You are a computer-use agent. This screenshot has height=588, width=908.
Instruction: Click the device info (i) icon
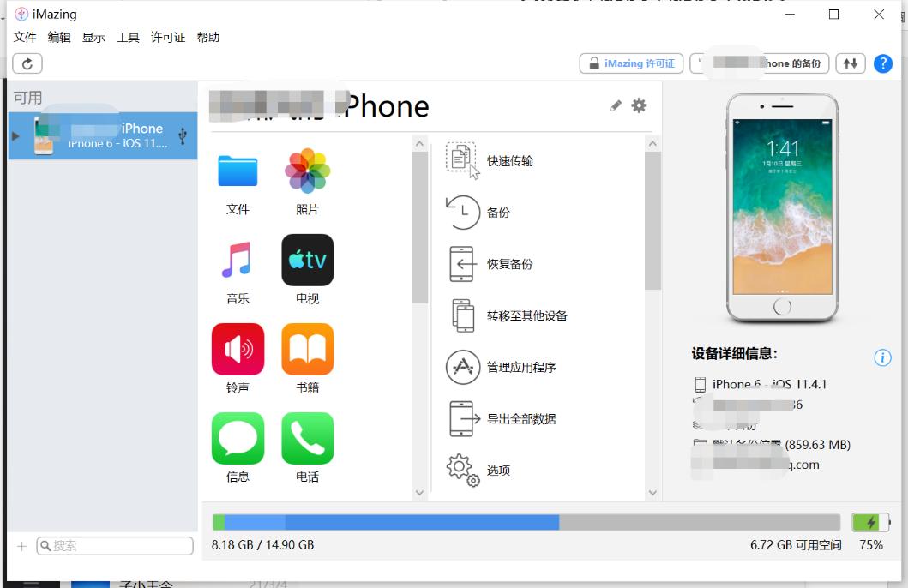point(883,357)
